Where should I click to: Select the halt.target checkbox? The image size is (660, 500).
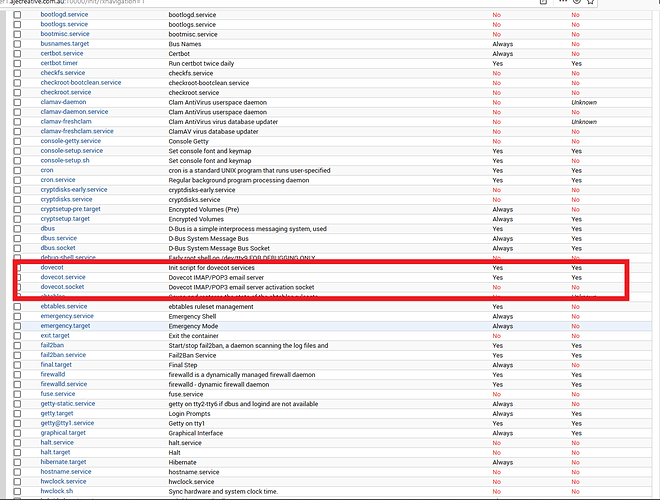(x=17, y=452)
